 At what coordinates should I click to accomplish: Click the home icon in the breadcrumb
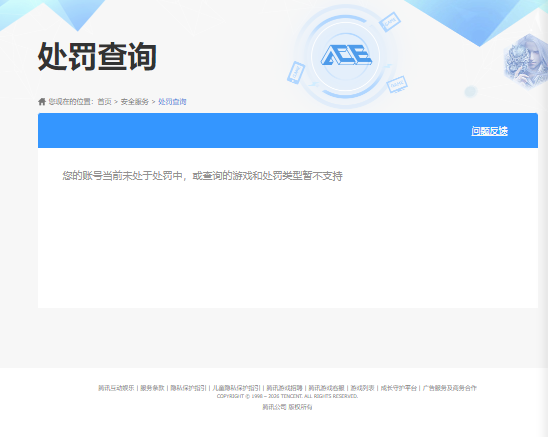42,102
